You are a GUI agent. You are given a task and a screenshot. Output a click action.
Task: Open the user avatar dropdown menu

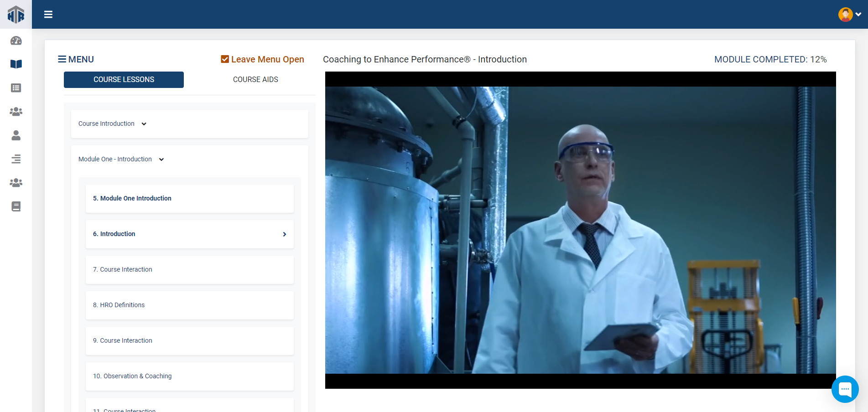[x=849, y=15]
